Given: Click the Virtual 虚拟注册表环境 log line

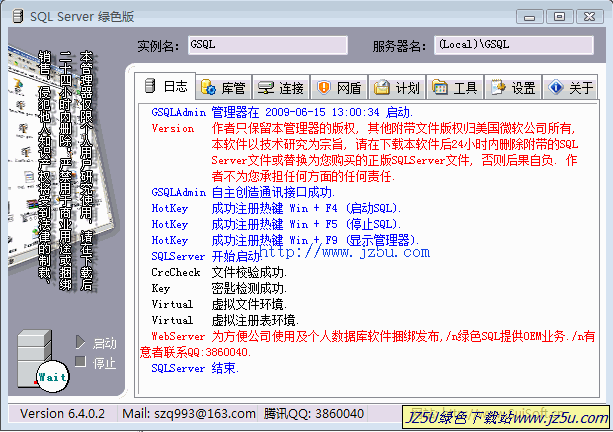Looking at the screenshot, I should pyautogui.click(x=225, y=321).
